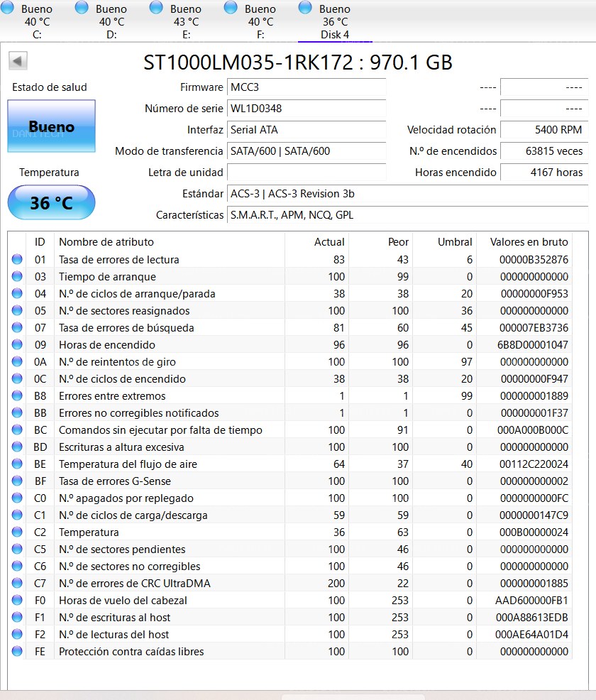596x700 pixels.
Task: Click the Características field S.M.A.R.T., APM
Action: pyautogui.click(x=408, y=215)
